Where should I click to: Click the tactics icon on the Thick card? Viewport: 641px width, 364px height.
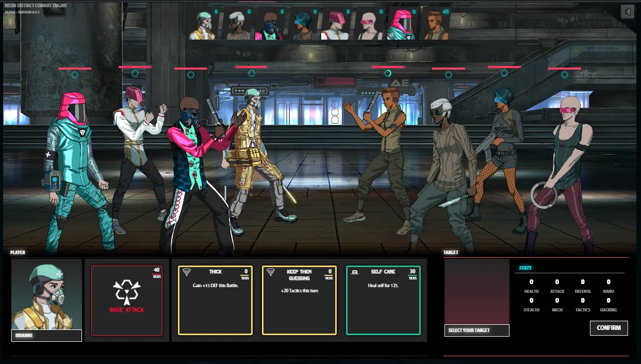pos(187,272)
